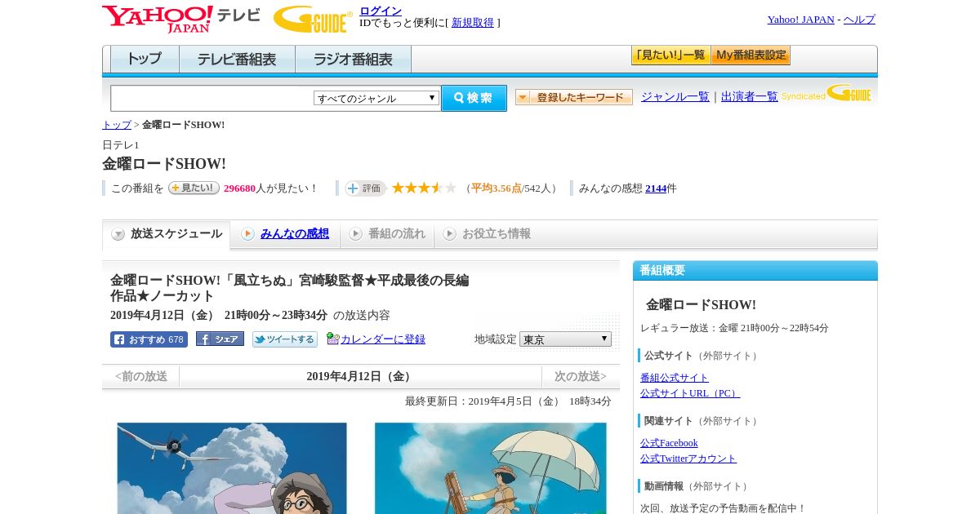Go to トップ in the breadcrumb

coord(117,125)
